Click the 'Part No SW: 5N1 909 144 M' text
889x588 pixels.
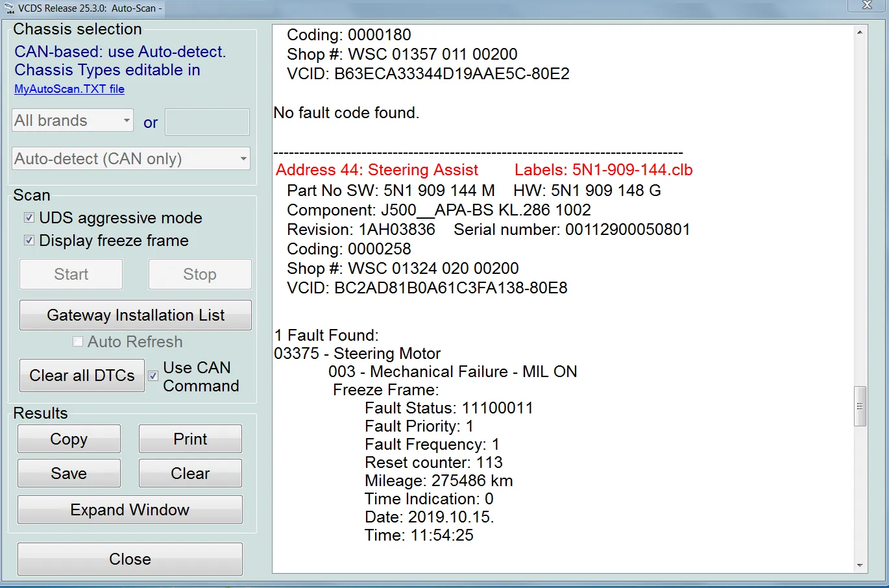point(391,191)
